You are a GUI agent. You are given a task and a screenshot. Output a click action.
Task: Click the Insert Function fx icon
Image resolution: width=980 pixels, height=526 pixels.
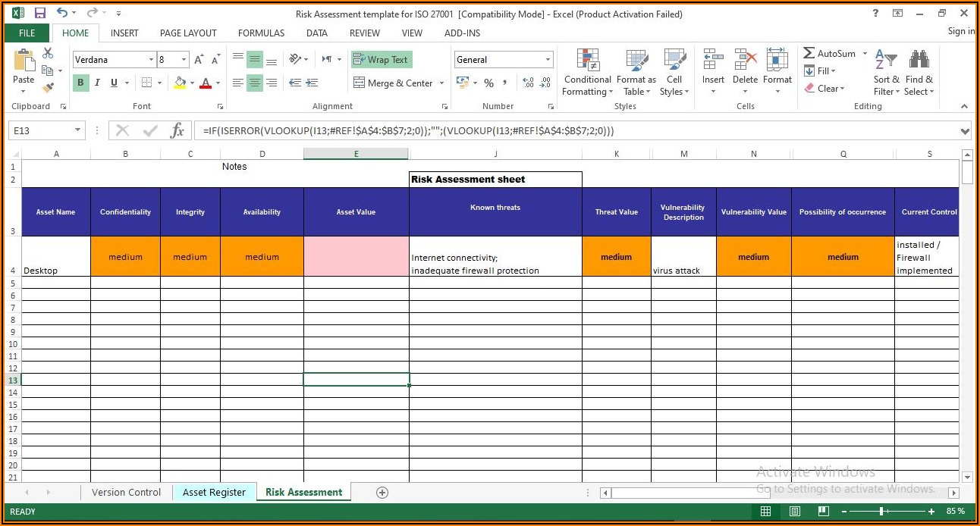pos(177,131)
